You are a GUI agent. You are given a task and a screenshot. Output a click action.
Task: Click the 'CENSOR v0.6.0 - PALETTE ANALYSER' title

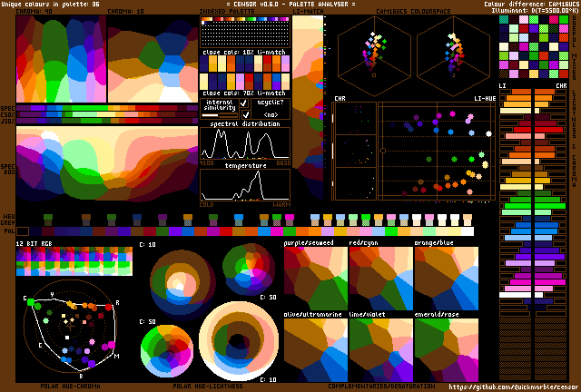click(x=290, y=4)
